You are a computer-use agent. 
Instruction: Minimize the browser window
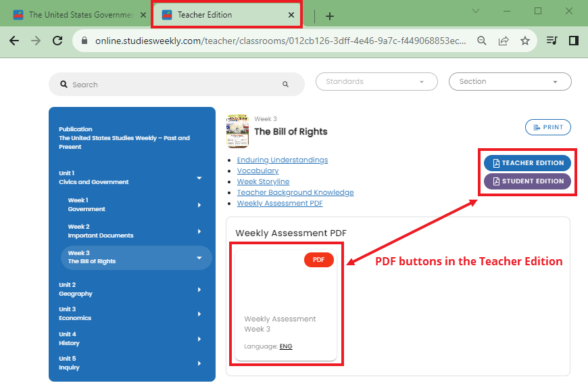tap(507, 11)
